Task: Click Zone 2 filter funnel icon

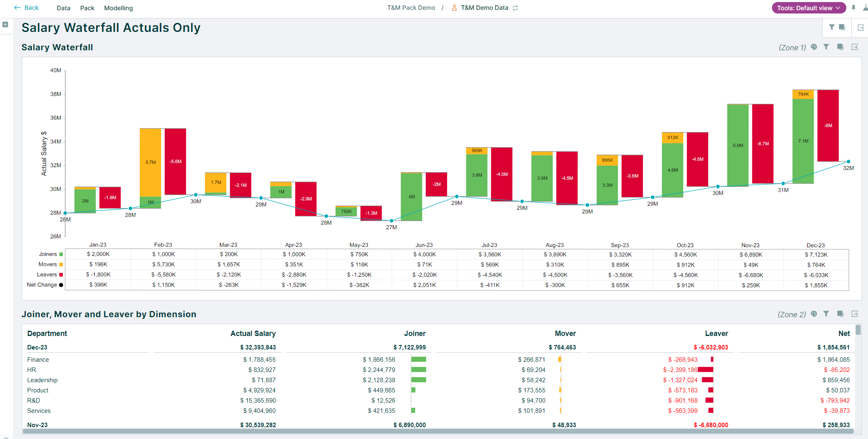Action: click(826, 314)
